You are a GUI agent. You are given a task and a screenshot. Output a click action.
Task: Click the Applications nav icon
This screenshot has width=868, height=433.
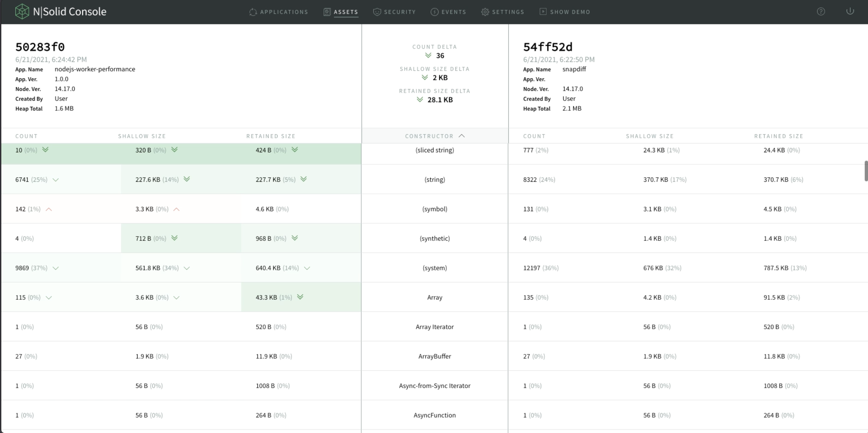(253, 12)
